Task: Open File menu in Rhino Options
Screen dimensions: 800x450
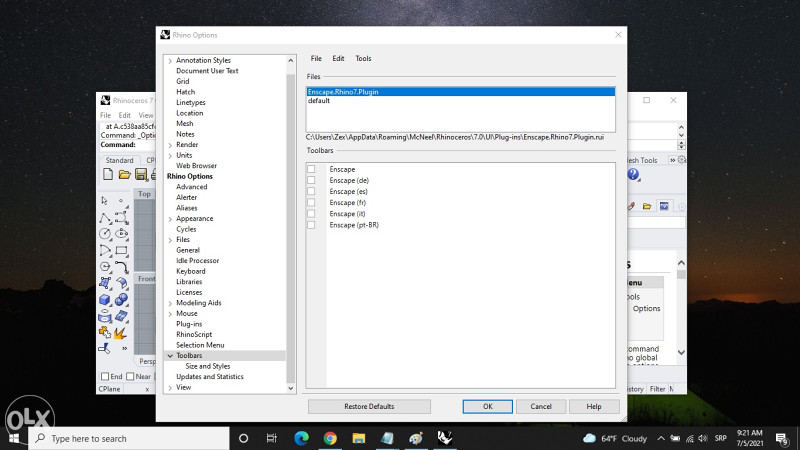Action: (316, 59)
